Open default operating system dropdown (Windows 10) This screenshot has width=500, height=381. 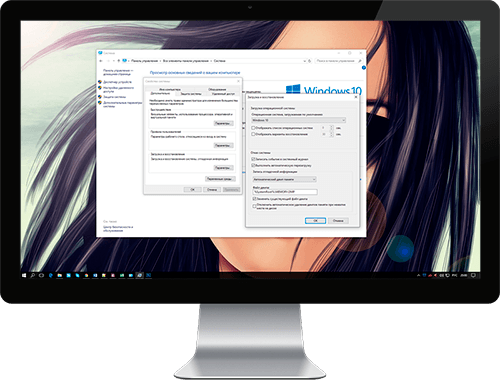(x=298, y=120)
